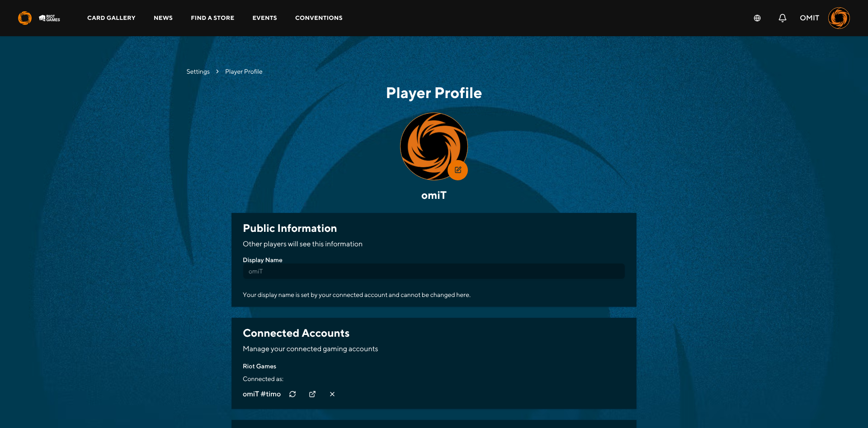
Task: Select the omiT #timo account text
Action: click(x=262, y=394)
